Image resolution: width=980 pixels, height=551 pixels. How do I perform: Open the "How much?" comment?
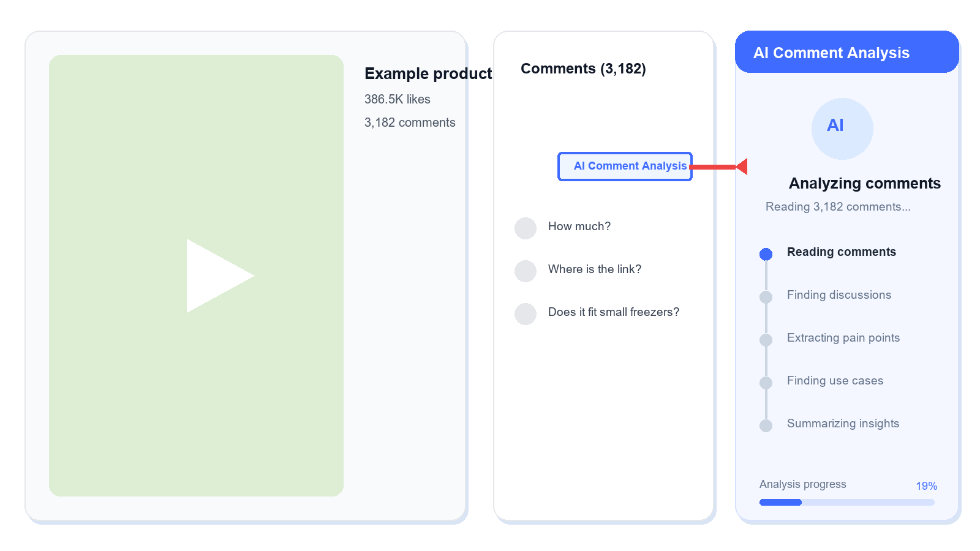tap(579, 227)
